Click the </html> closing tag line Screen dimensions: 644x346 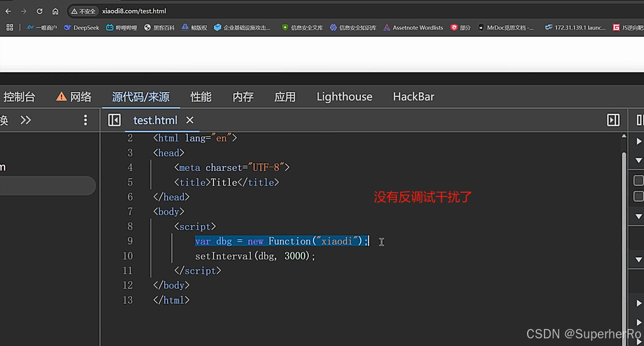(171, 300)
